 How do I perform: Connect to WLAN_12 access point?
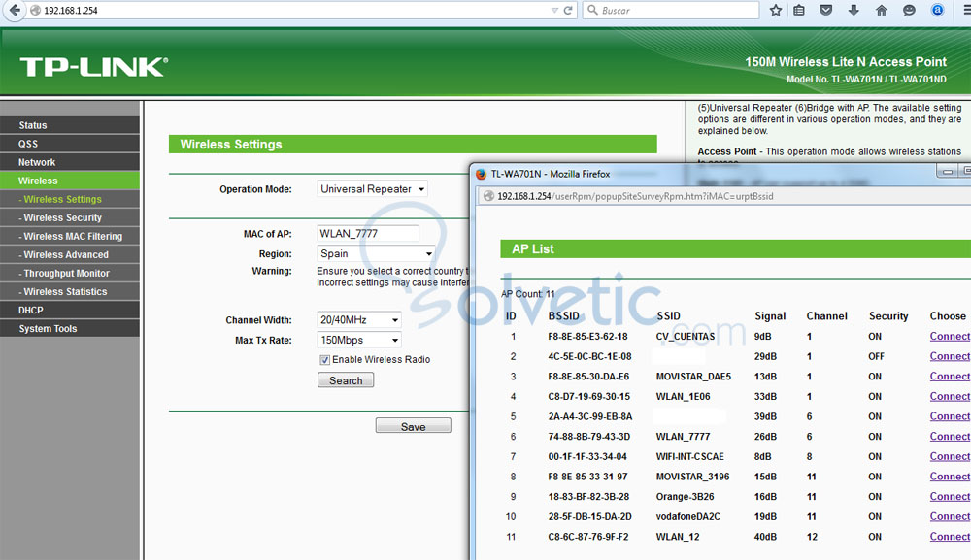point(950,537)
